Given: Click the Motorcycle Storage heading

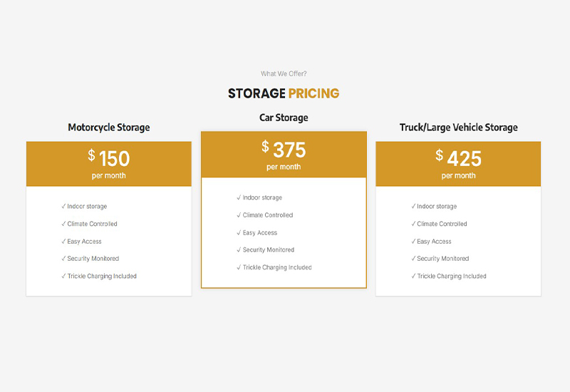Looking at the screenshot, I should tap(109, 128).
